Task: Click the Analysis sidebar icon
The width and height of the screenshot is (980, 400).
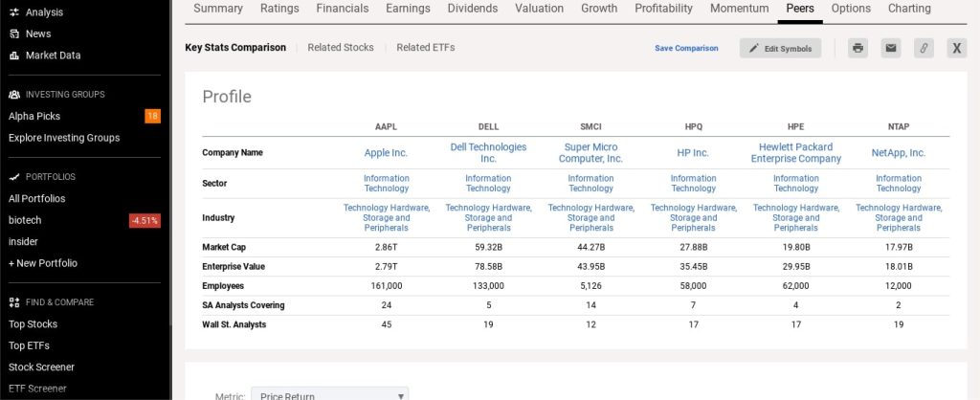Action: tap(14, 12)
